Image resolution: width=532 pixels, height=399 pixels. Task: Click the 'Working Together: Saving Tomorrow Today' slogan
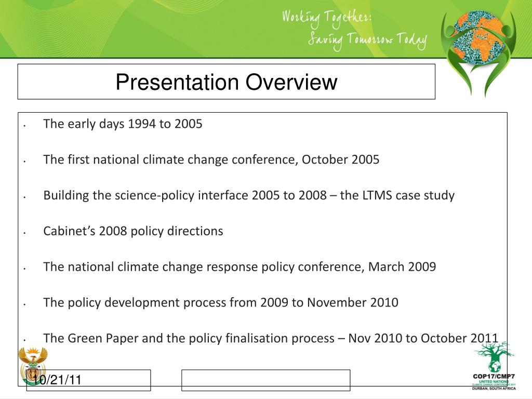(354, 30)
